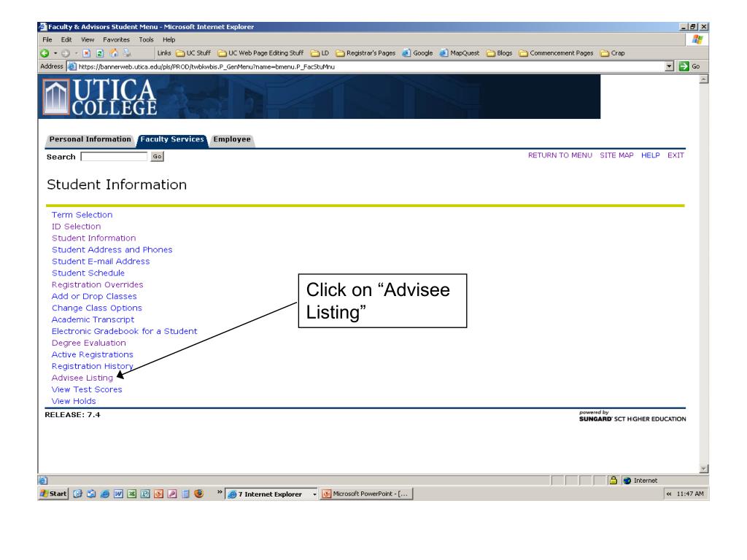747x560 pixels.
Task: Open the Term Selection link
Action: pyautogui.click(x=82, y=215)
